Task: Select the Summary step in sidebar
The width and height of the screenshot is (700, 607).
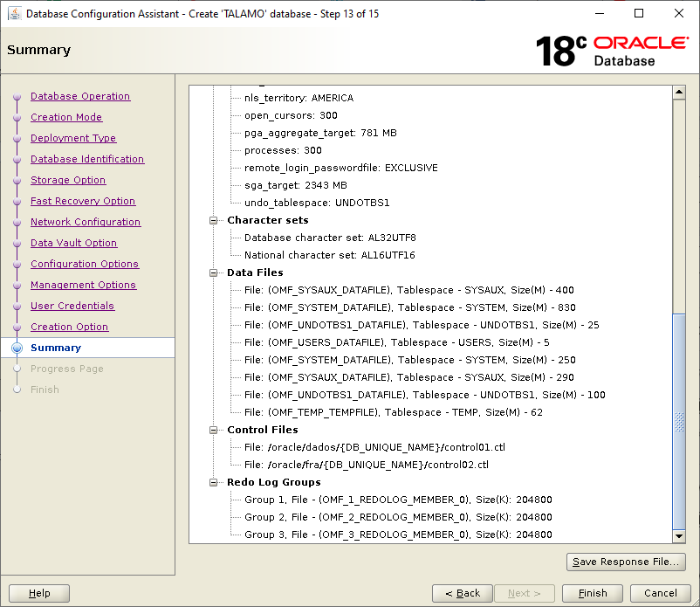Action: 56,348
